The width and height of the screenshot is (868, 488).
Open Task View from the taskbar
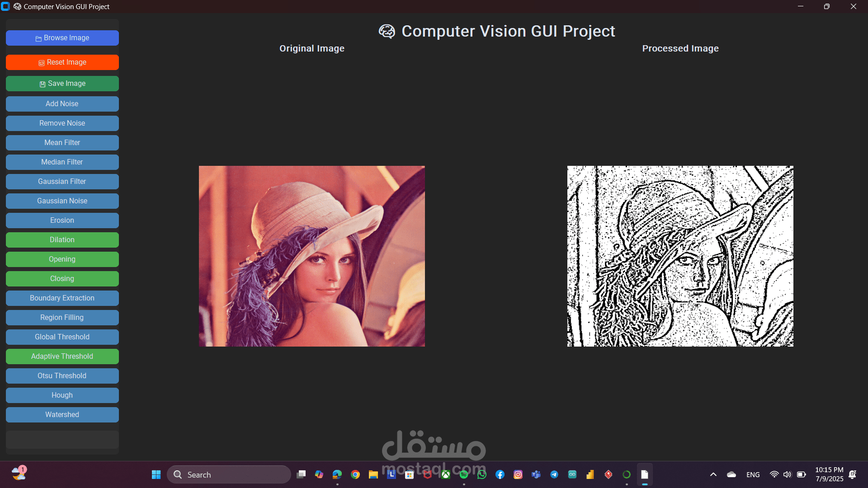(301, 474)
